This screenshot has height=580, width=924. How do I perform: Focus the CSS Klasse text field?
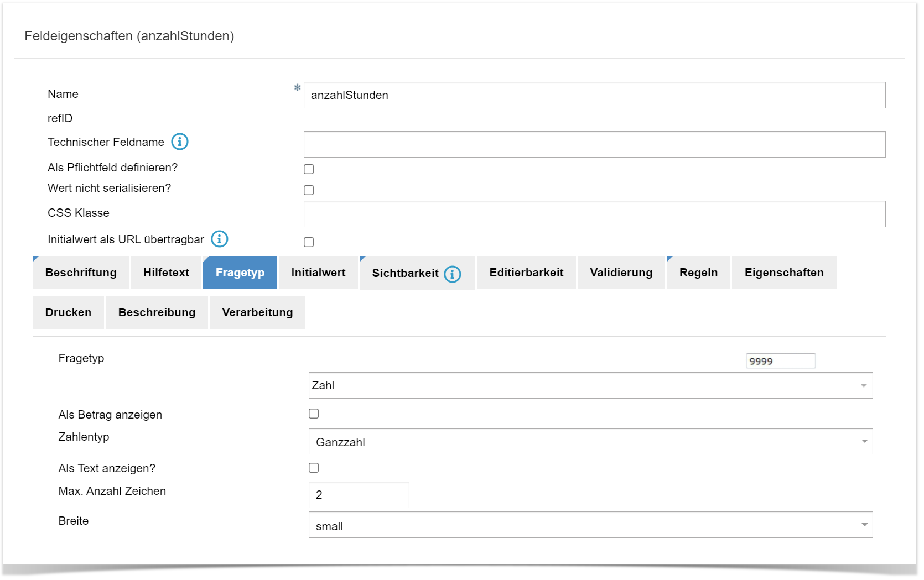pyautogui.click(x=594, y=214)
